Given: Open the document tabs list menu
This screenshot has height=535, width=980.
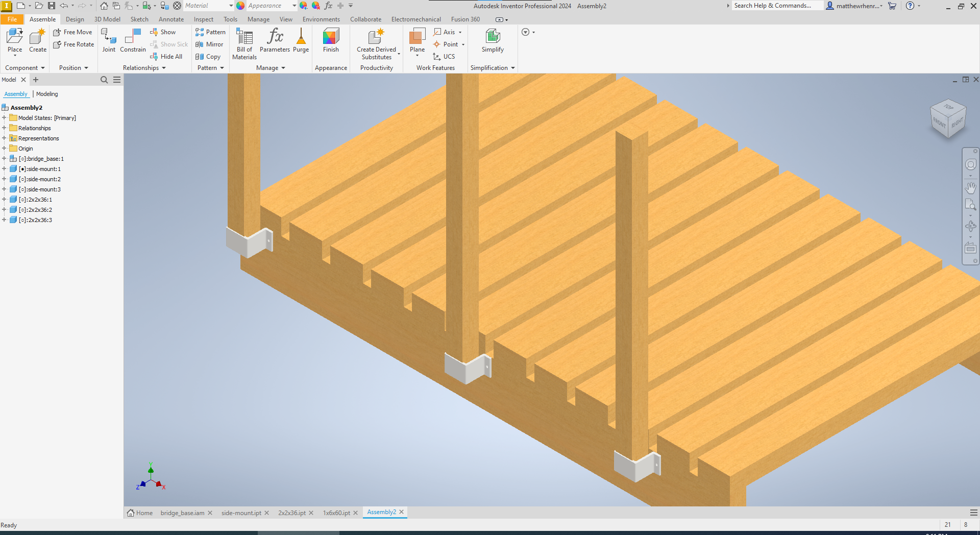Looking at the screenshot, I should [x=973, y=513].
